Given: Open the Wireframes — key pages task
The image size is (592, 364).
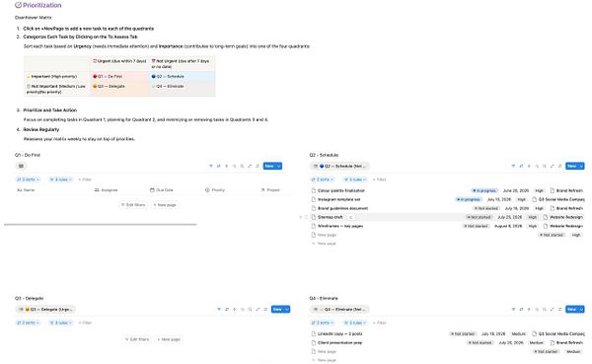Looking at the screenshot, I should 340,226.
